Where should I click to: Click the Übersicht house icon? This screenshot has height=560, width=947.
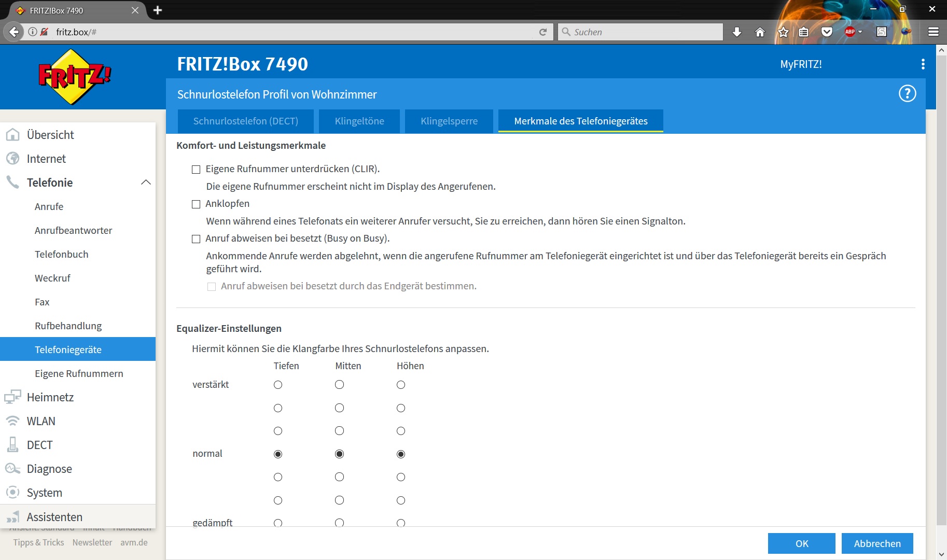(12, 135)
